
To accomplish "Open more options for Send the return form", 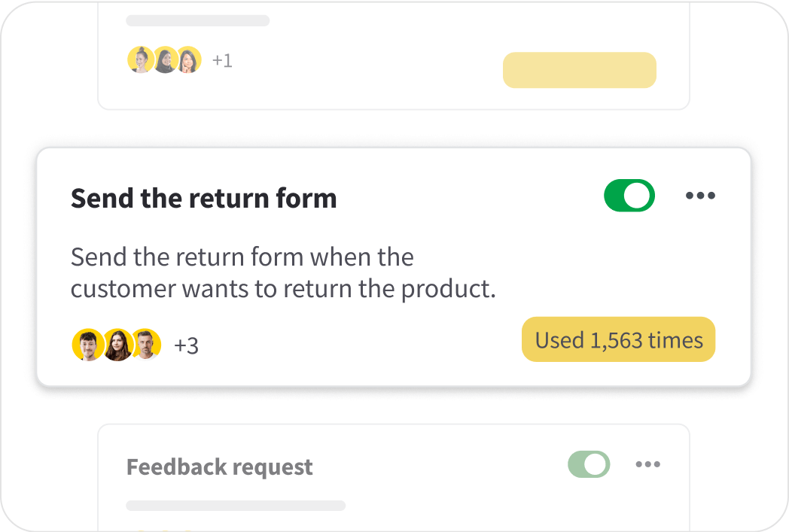I will tap(700, 196).
